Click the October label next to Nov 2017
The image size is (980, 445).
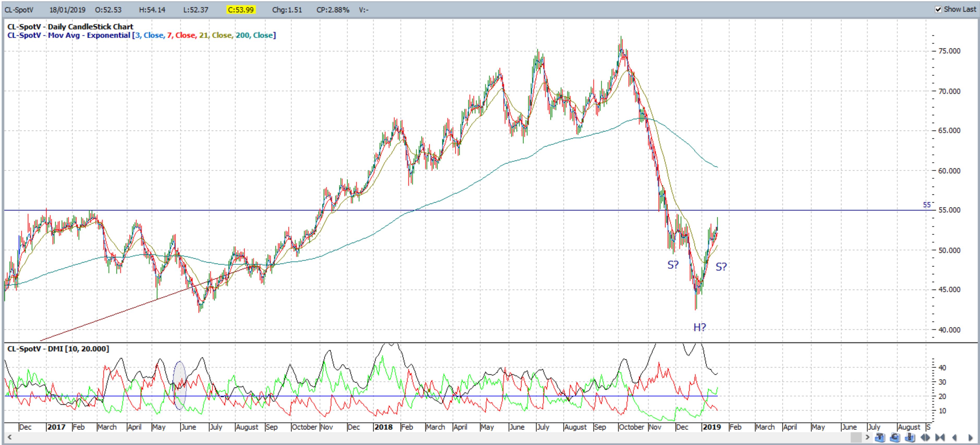[x=304, y=427]
